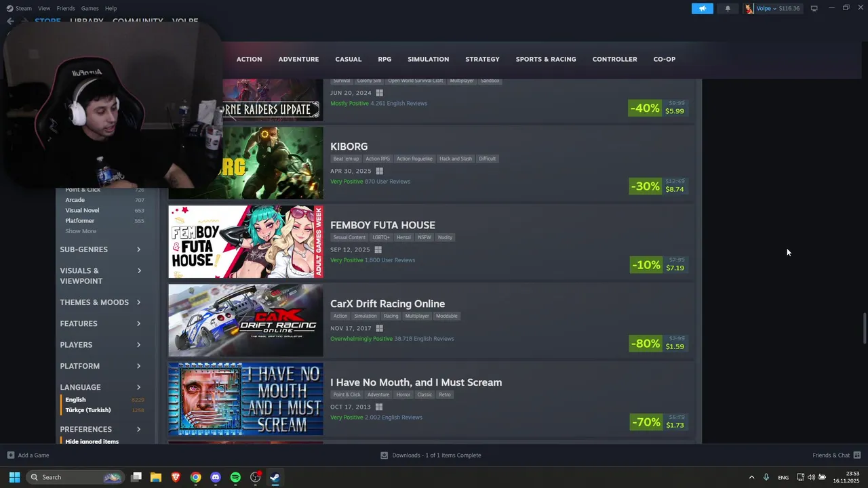868x488 pixels.
Task: Toggle the English language filter
Action: tap(104, 400)
